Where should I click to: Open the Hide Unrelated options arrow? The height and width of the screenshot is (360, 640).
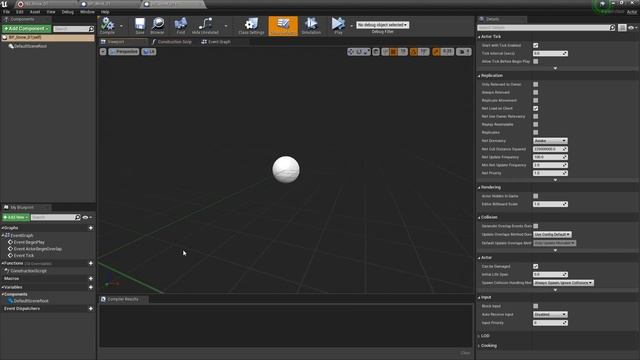pos(226,26)
